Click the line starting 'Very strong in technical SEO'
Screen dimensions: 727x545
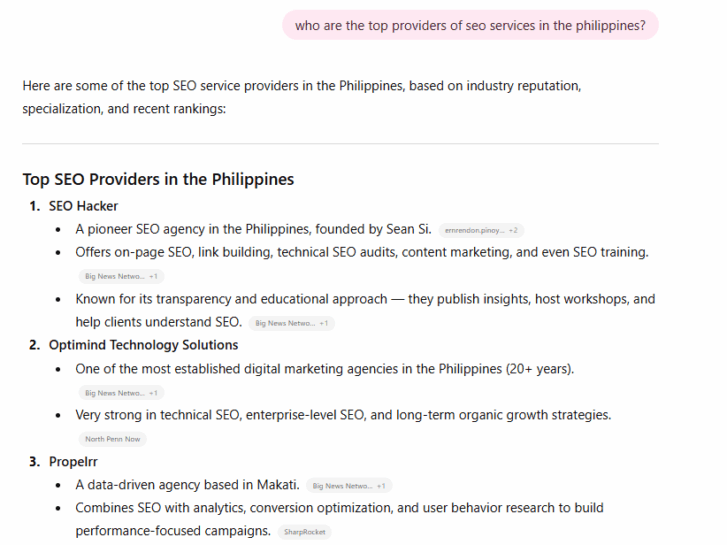tap(343, 415)
